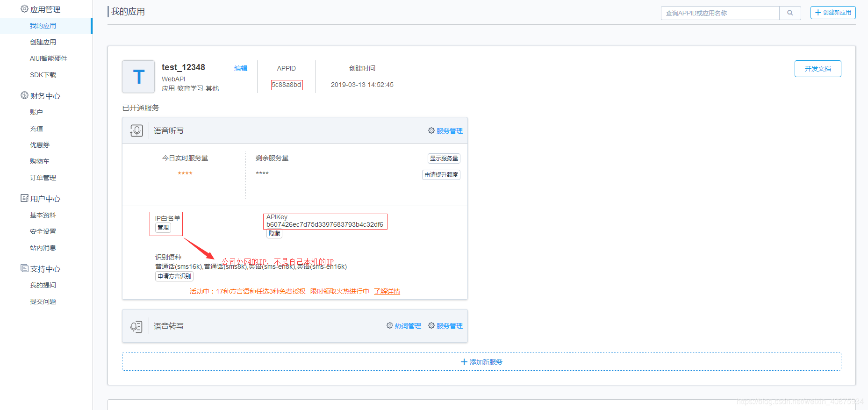Click the APPID value 5c88a8bd

point(287,85)
